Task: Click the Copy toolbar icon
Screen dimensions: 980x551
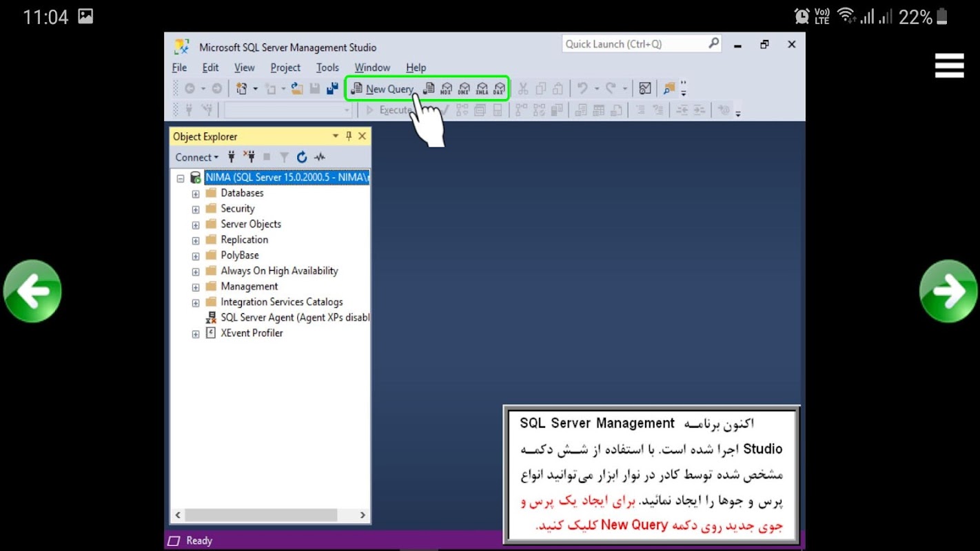Action: click(541, 89)
